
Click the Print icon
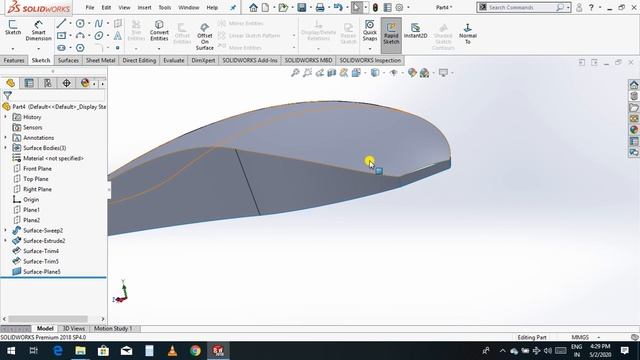tap(320, 7)
